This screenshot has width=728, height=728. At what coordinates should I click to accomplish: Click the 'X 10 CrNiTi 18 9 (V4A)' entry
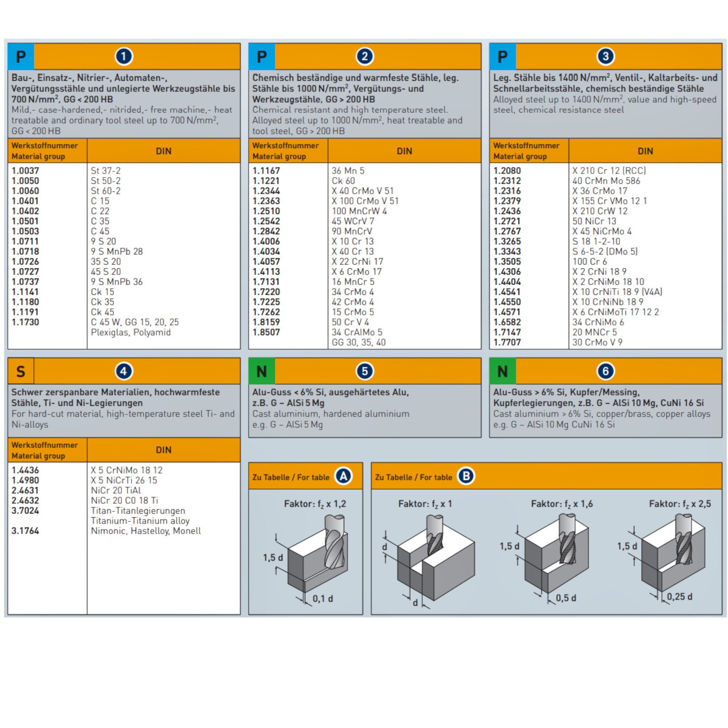pyautogui.click(x=617, y=292)
